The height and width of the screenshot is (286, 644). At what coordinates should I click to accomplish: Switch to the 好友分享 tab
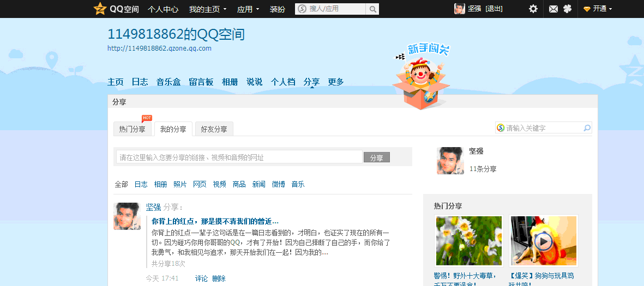[214, 129]
